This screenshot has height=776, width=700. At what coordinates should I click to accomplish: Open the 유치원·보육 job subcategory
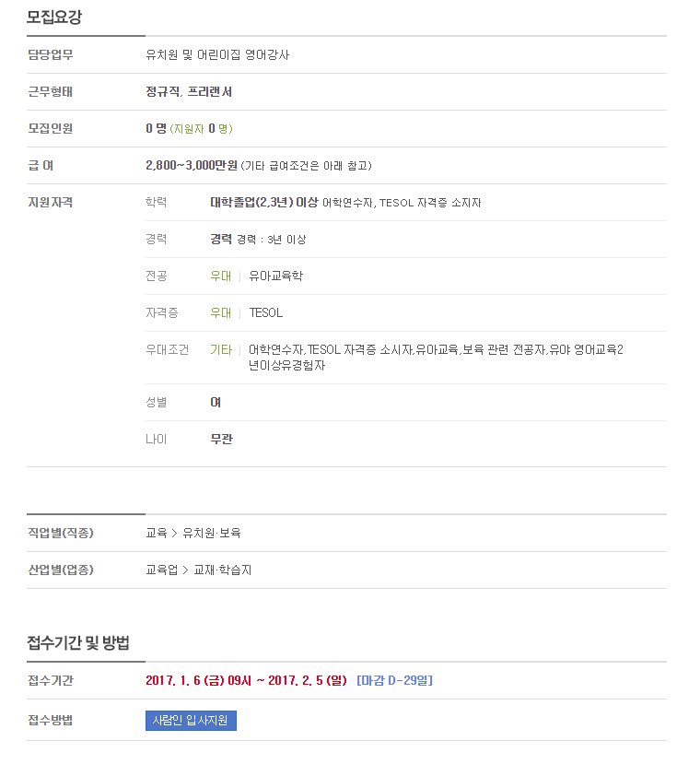pyautogui.click(x=212, y=533)
